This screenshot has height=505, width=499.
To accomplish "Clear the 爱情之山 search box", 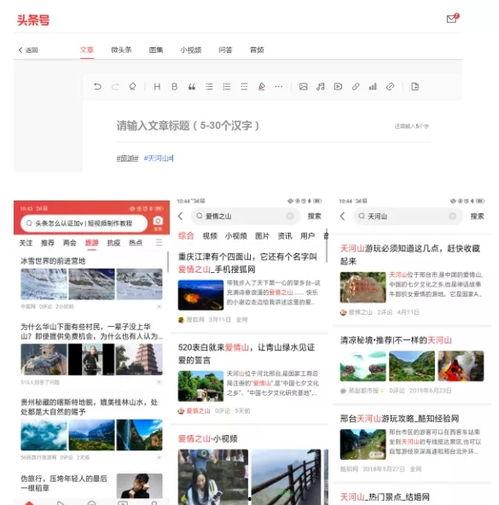I will [x=290, y=216].
